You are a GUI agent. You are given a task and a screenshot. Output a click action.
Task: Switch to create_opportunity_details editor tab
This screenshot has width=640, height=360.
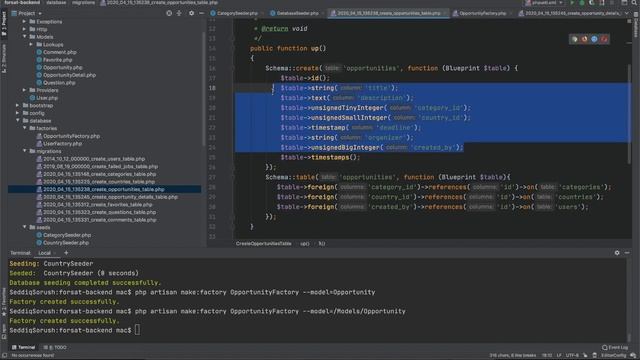[570, 13]
